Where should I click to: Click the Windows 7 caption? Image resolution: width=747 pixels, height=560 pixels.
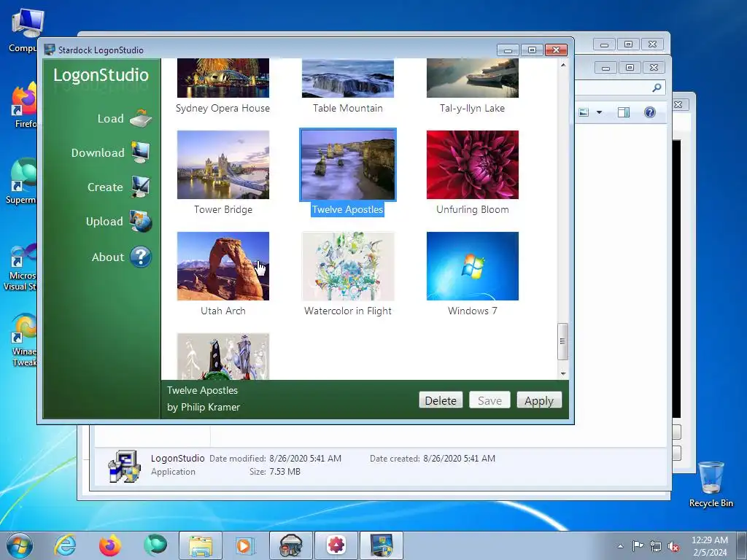tap(473, 311)
